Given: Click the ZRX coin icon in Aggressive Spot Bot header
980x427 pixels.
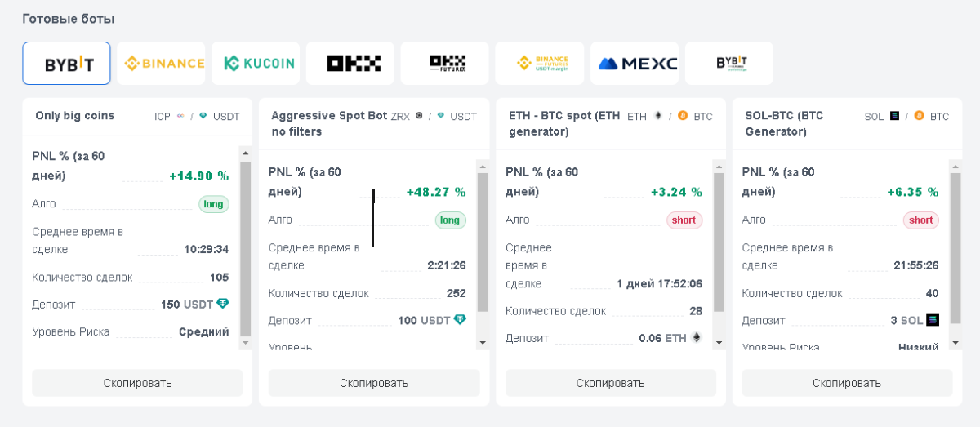Looking at the screenshot, I should click(419, 116).
